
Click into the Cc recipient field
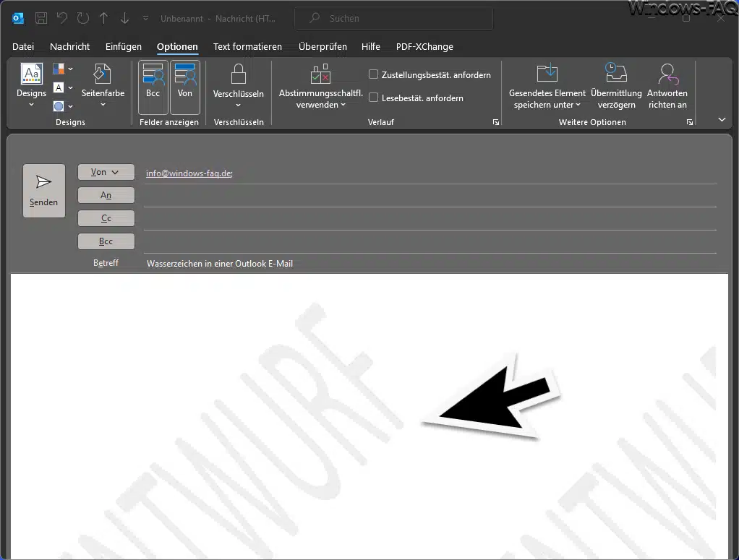click(x=430, y=220)
